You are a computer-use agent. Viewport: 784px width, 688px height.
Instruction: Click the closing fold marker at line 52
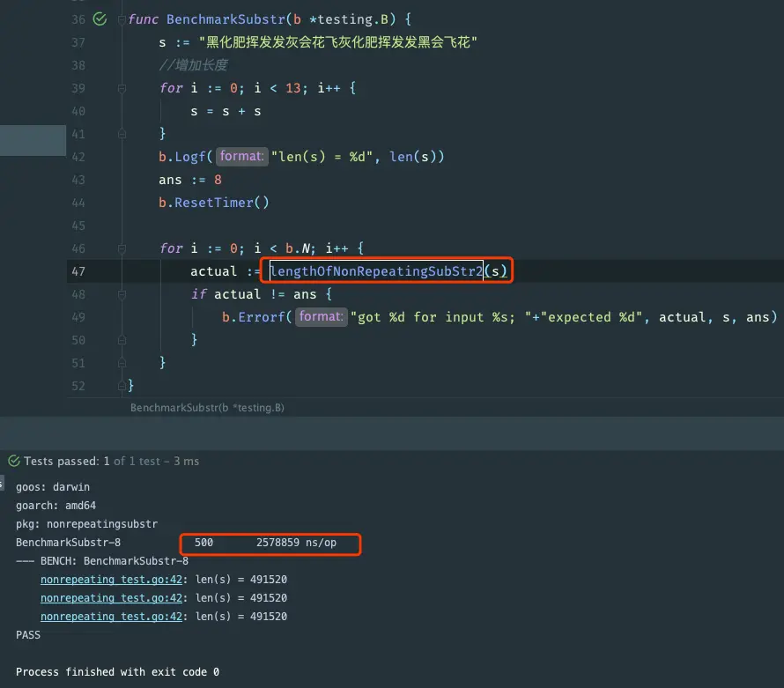tap(122, 386)
